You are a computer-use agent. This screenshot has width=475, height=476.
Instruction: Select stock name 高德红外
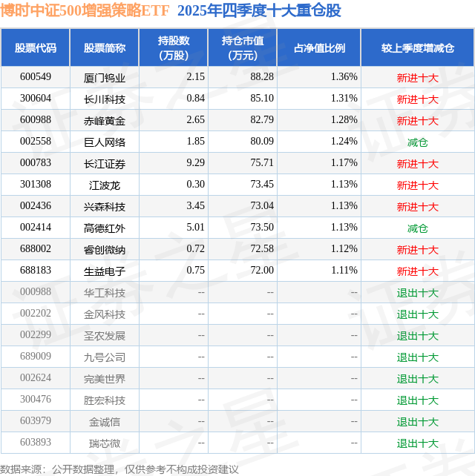[x=105, y=229]
